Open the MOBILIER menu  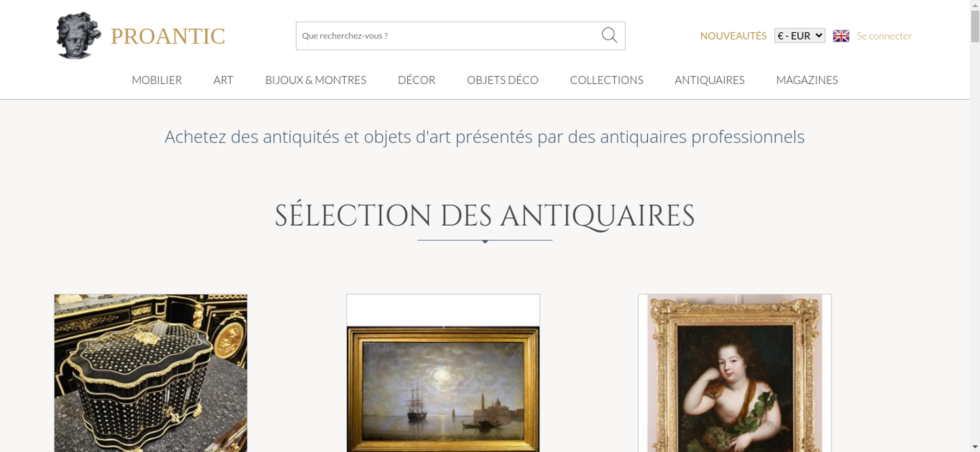pyautogui.click(x=157, y=80)
